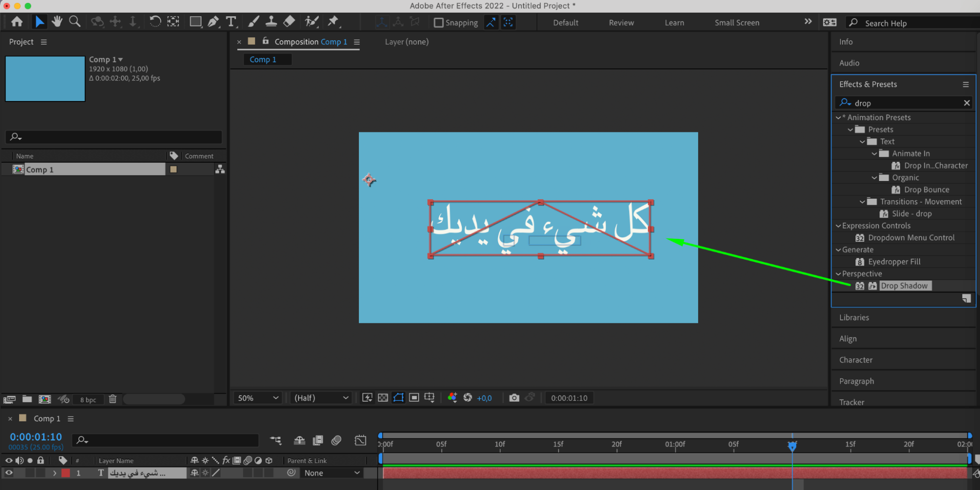
Task: Clear the effects search field text
Action: pos(966,103)
